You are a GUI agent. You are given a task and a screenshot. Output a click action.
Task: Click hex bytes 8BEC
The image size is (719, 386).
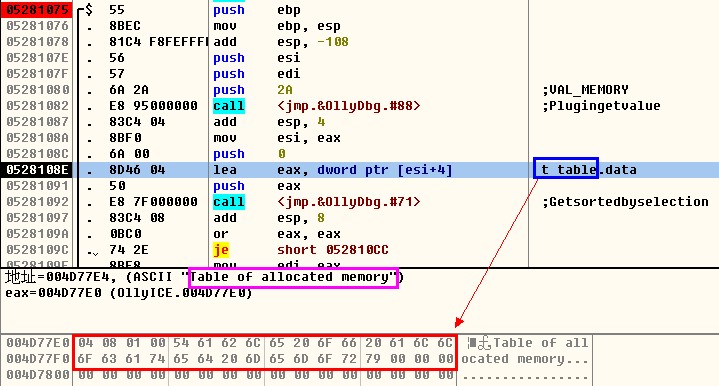click(125, 26)
